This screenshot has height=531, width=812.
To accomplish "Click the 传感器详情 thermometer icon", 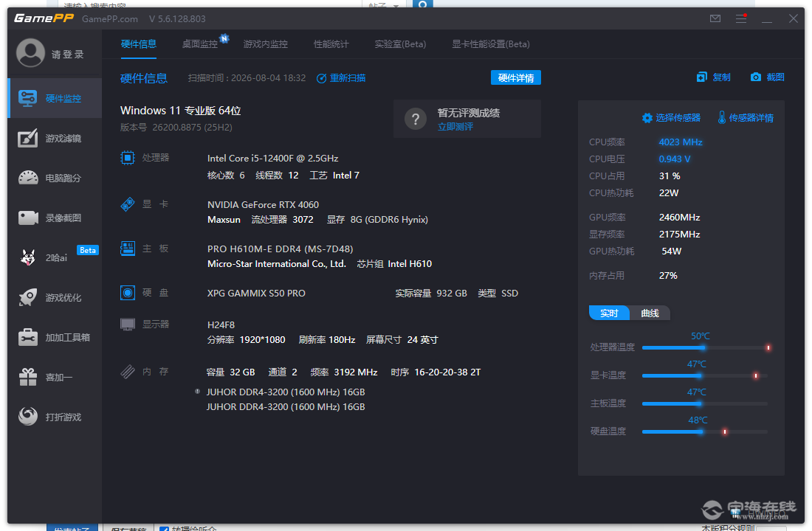I will tap(721, 117).
